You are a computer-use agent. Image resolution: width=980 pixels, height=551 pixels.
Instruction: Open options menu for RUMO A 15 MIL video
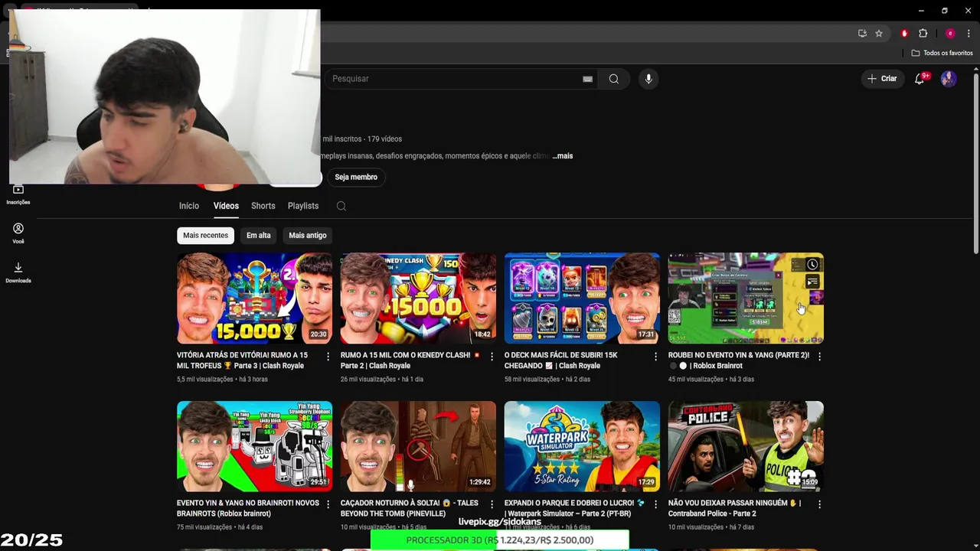coord(492,357)
